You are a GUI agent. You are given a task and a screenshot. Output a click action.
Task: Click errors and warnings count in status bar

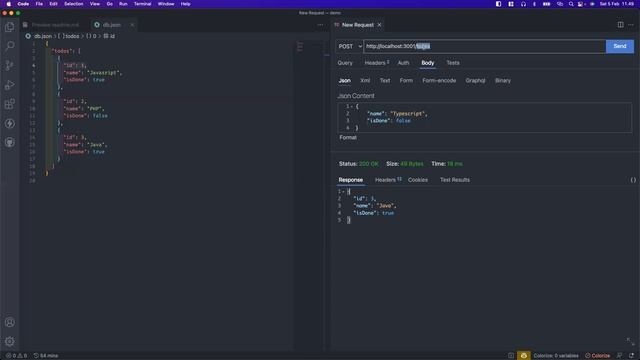(x=16, y=356)
